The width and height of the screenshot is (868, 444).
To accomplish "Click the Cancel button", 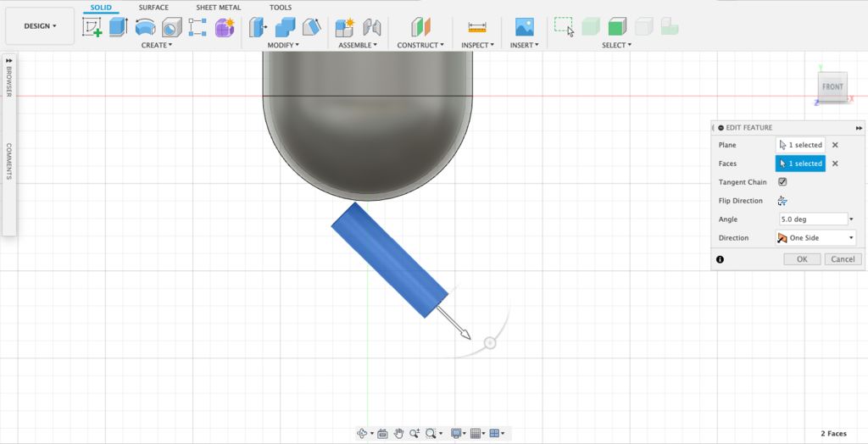I will tap(843, 259).
